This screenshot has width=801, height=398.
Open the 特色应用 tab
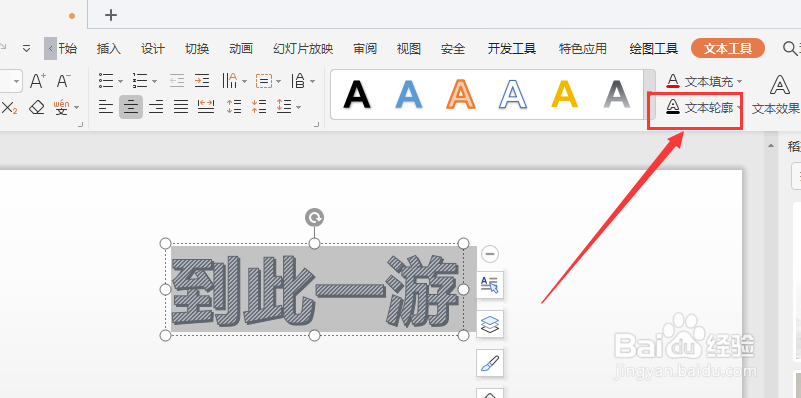[583, 49]
